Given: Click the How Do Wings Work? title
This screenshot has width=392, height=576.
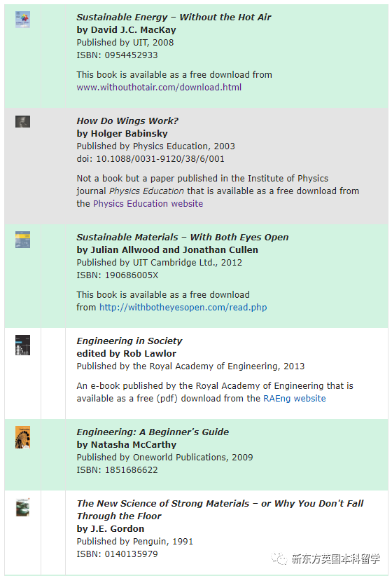Looking at the screenshot, I should click(127, 121).
